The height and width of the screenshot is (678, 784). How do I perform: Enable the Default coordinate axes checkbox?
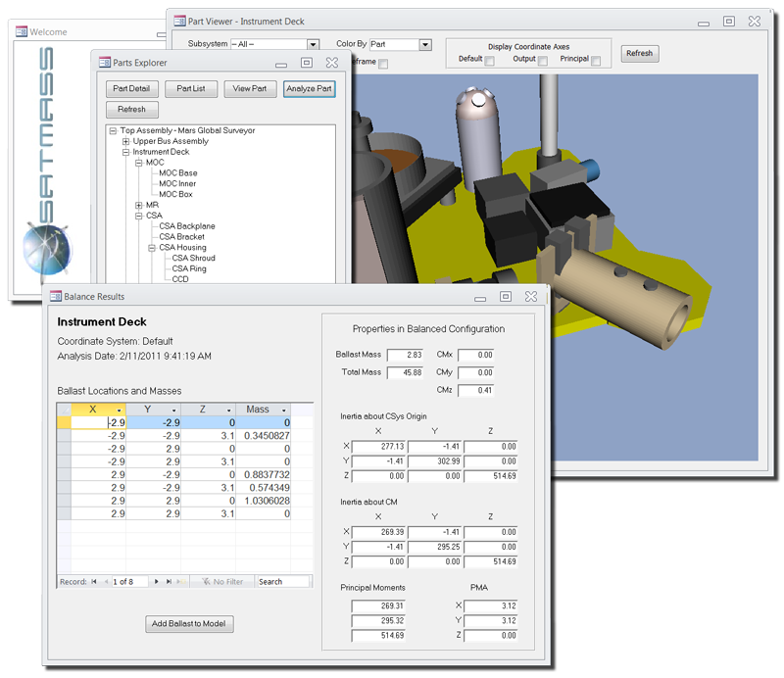coord(490,61)
